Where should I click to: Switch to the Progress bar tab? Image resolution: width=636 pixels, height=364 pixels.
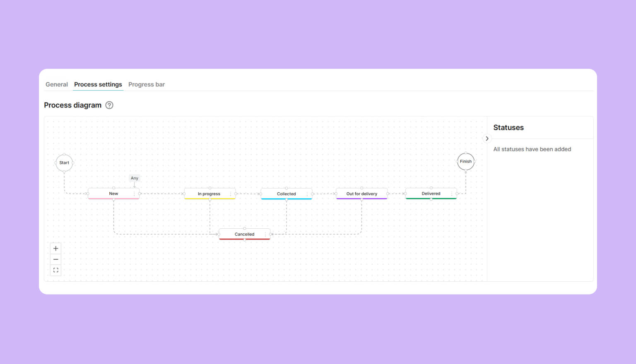click(147, 84)
